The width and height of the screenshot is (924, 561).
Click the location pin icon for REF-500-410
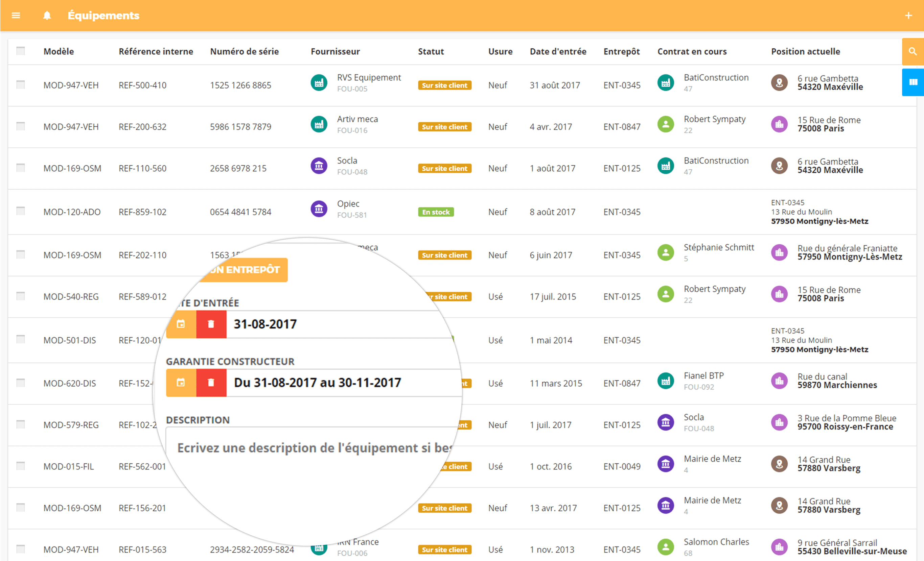click(779, 83)
